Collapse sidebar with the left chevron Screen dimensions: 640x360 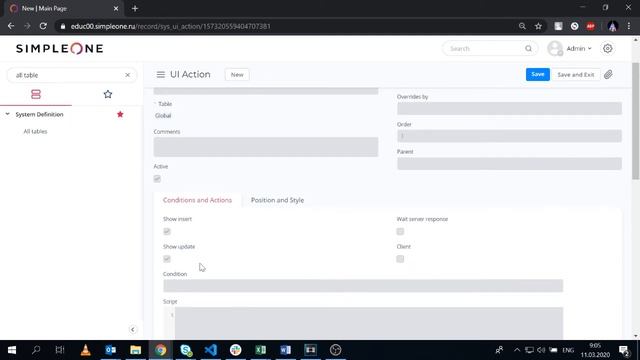(x=133, y=329)
